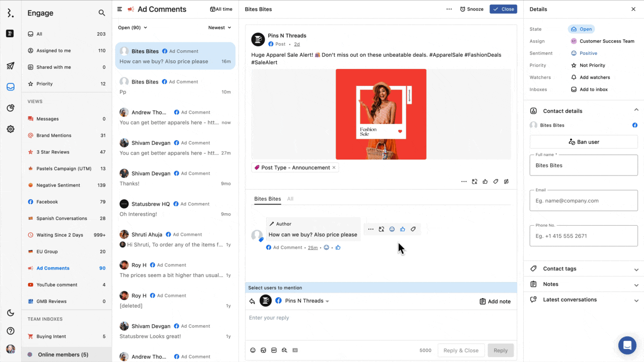Toggle dark mode moon icon
Image resolution: width=644 pixels, height=362 pixels.
tap(11, 313)
